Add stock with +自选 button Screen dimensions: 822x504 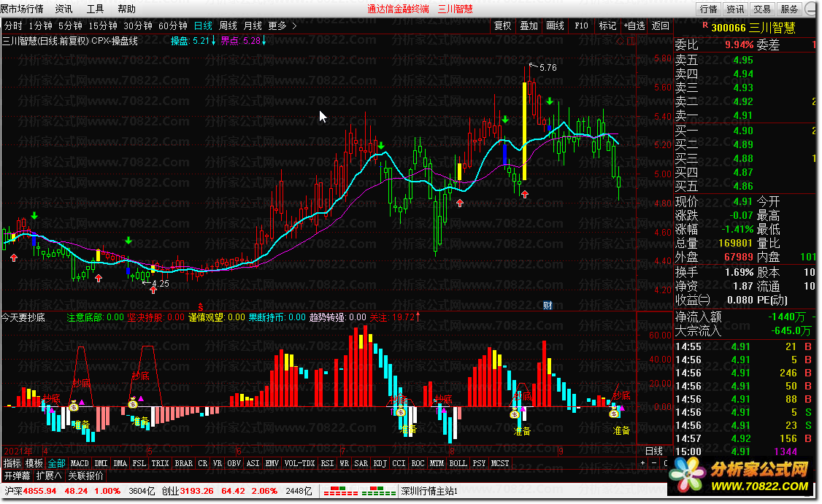tap(634, 26)
